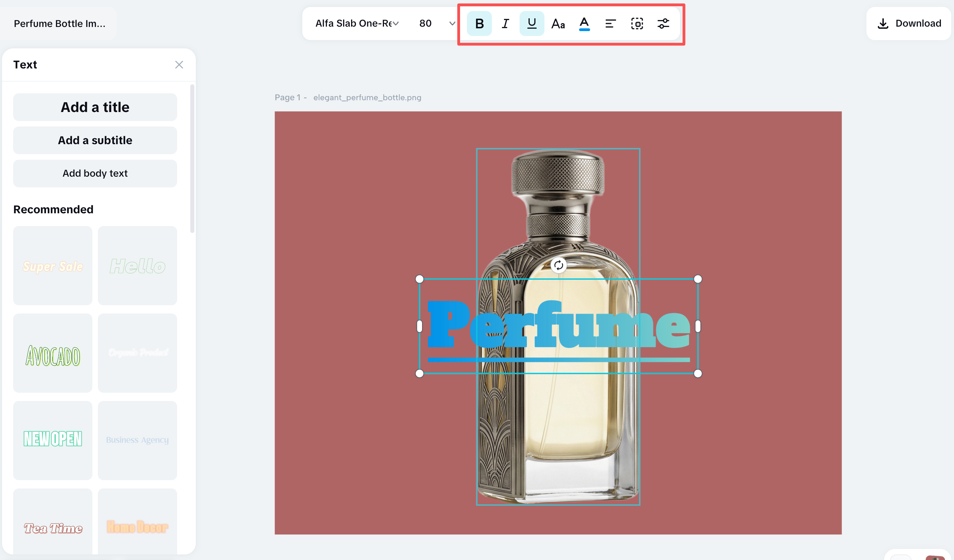
Task: Click the Recommended section heading
Action: (x=53, y=209)
